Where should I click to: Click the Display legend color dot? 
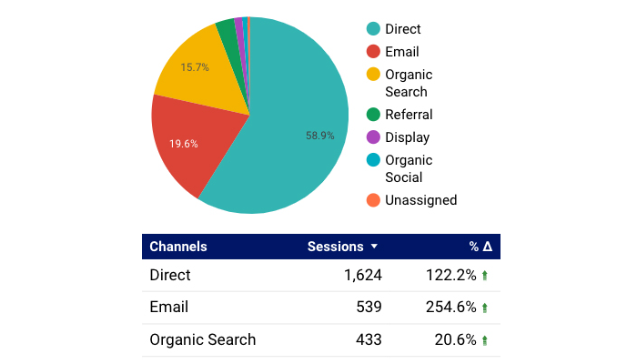(x=373, y=137)
